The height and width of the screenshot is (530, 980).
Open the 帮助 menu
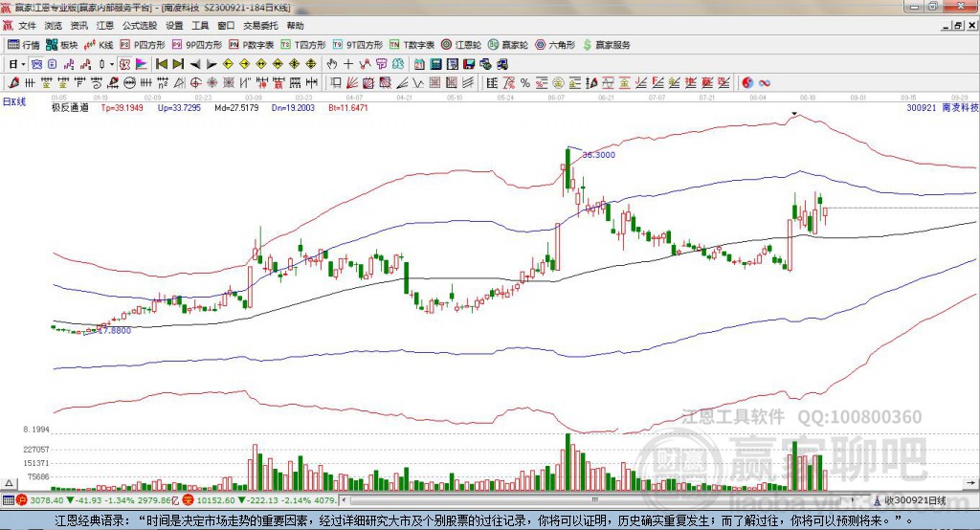[x=295, y=26]
